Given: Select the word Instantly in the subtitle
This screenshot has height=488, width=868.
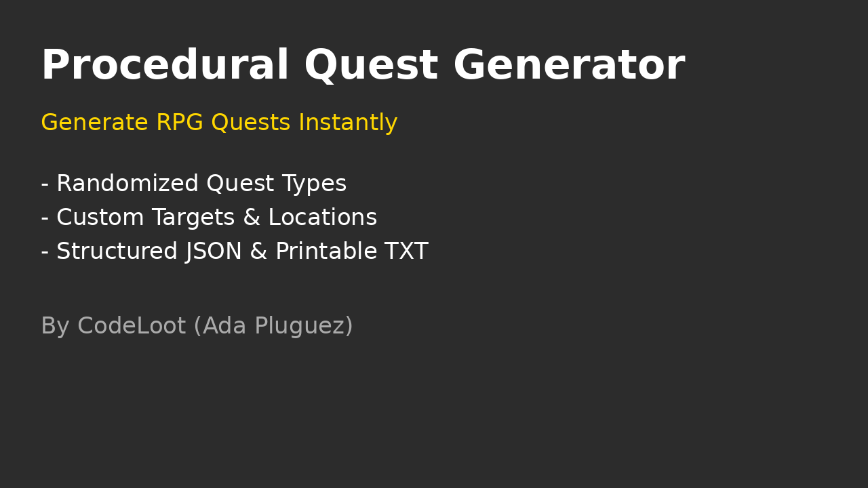Looking at the screenshot, I should point(348,123).
